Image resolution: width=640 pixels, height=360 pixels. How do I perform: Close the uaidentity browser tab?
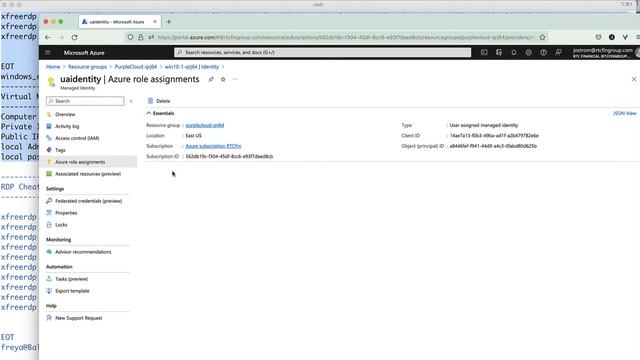[155, 22]
